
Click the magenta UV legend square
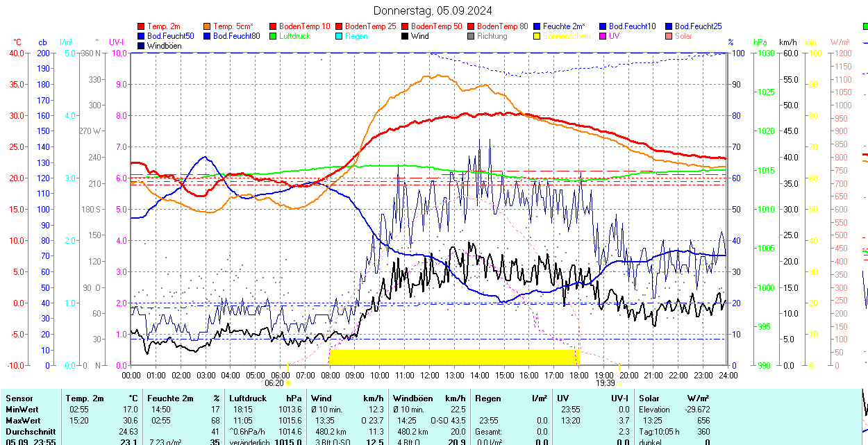point(603,36)
